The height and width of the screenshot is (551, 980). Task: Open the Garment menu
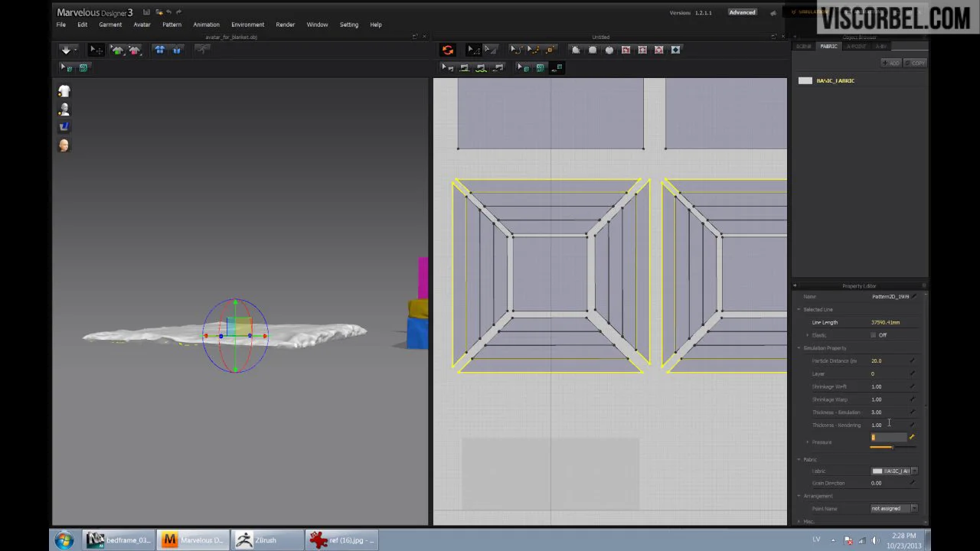110,24
